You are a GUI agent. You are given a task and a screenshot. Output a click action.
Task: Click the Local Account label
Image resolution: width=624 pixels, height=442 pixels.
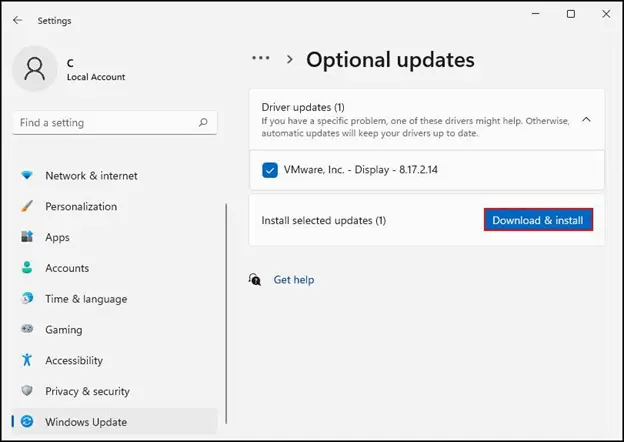coord(96,77)
